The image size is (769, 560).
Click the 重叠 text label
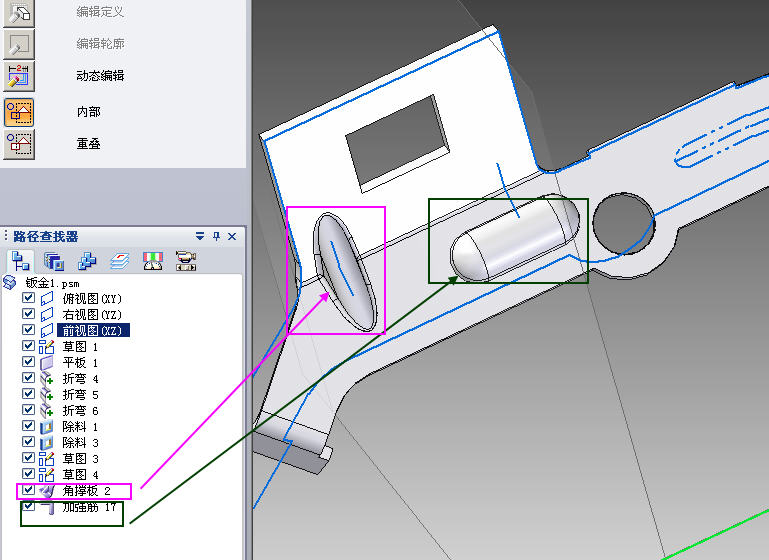[x=88, y=144]
